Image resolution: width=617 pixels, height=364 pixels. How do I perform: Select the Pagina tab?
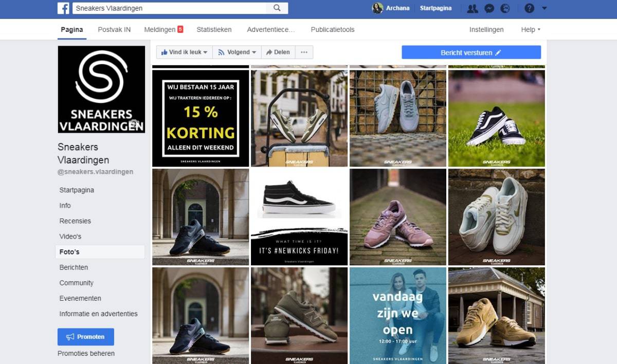coord(71,30)
